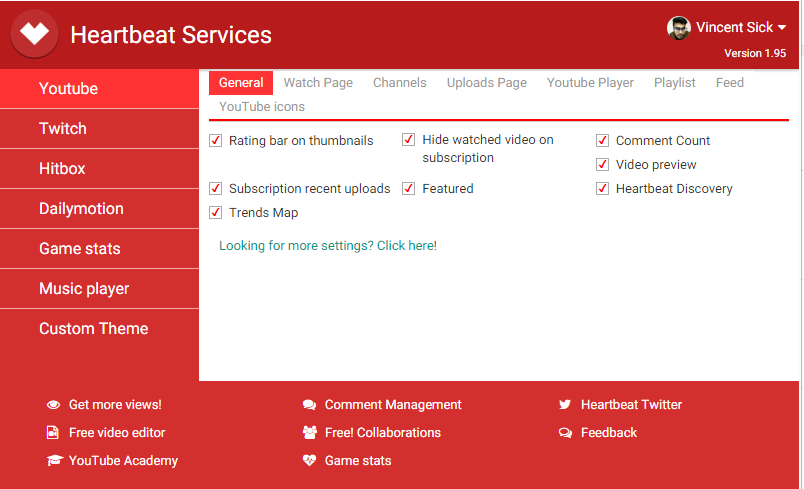The height and width of the screenshot is (489, 804).
Task: Toggle the Comment Count checkbox
Action: pyautogui.click(x=602, y=140)
